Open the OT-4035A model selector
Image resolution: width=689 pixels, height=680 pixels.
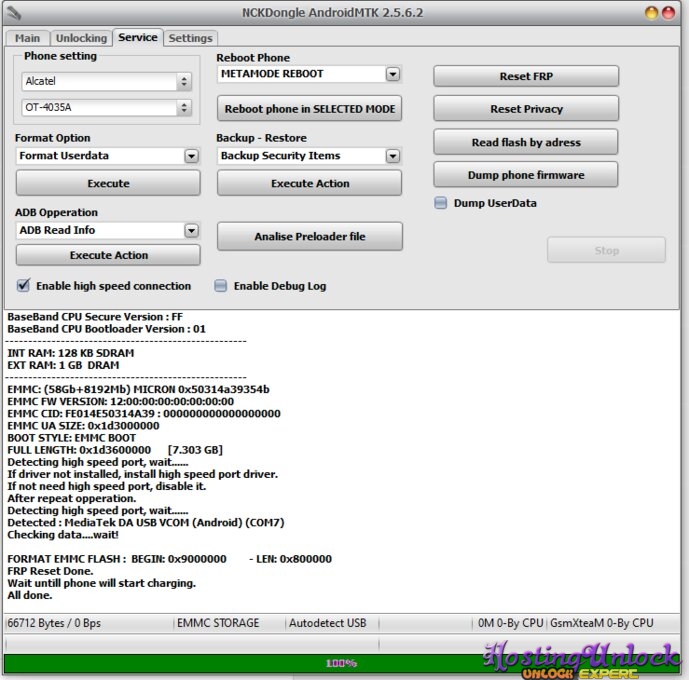coord(106,107)
